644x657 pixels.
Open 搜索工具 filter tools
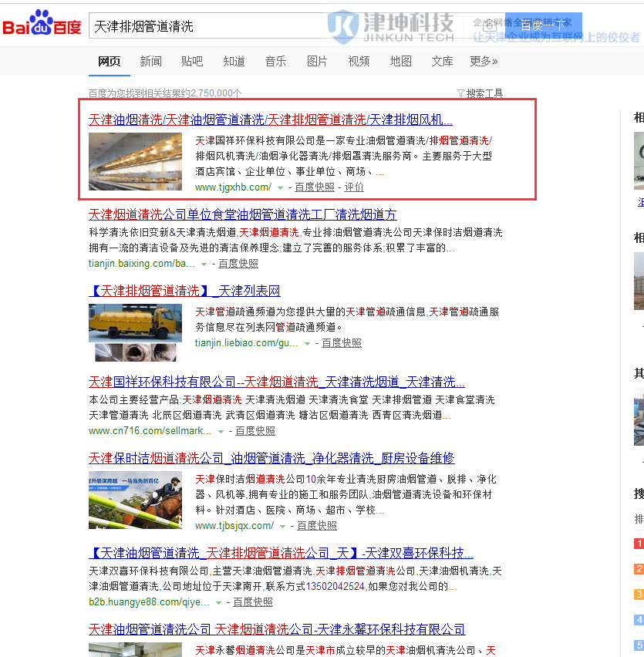480,93
